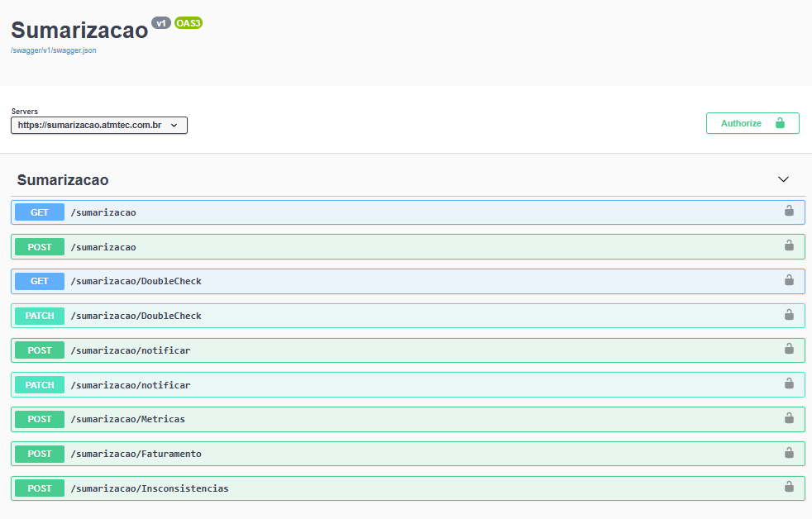The height and width of the screenshot is (519, 812).
Task: Click lock icon on POST Faturamento row
Action: [x=789, y=453]
